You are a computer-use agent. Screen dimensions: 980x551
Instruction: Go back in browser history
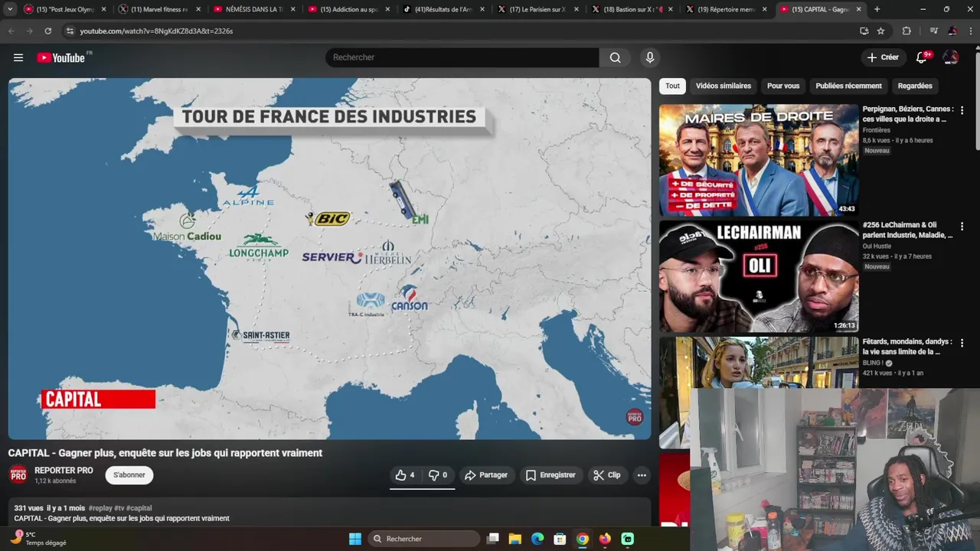(x=11, y=31)
